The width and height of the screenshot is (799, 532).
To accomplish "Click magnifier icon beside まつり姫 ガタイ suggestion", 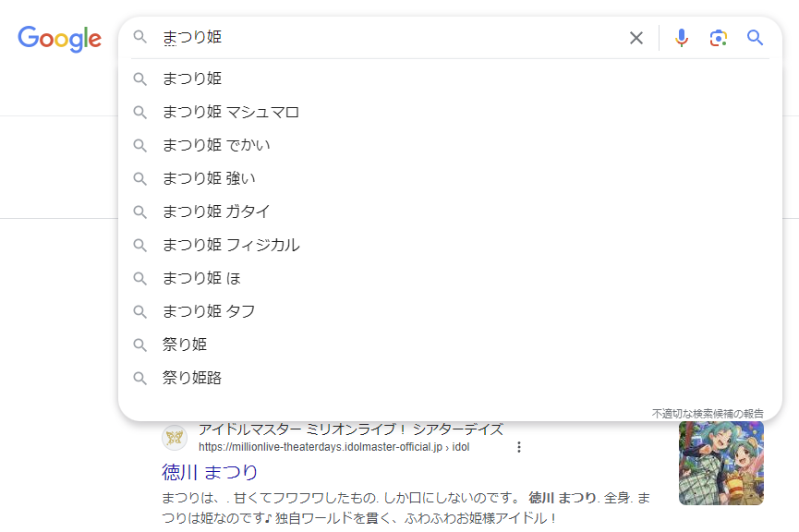I will [x=140, y=212].
